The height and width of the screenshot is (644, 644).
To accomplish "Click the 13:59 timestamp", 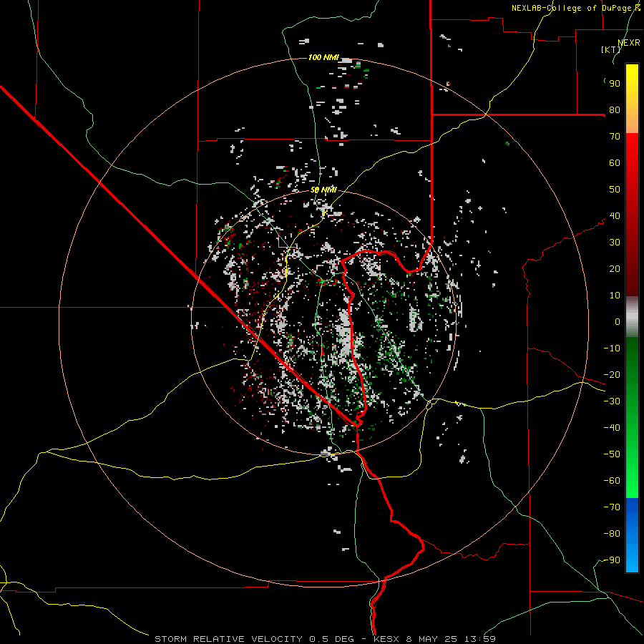I will click(479, 639).
